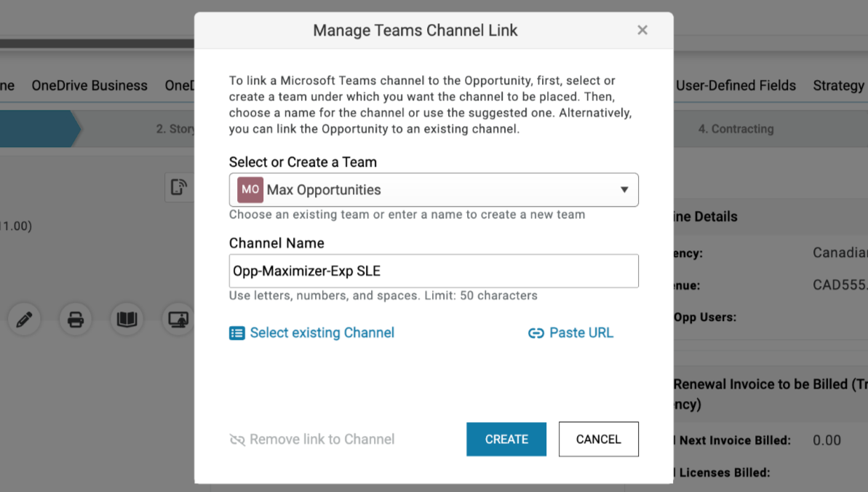
Task: Click the broken-link icon beside Remove link
Action: coord(237,440)
